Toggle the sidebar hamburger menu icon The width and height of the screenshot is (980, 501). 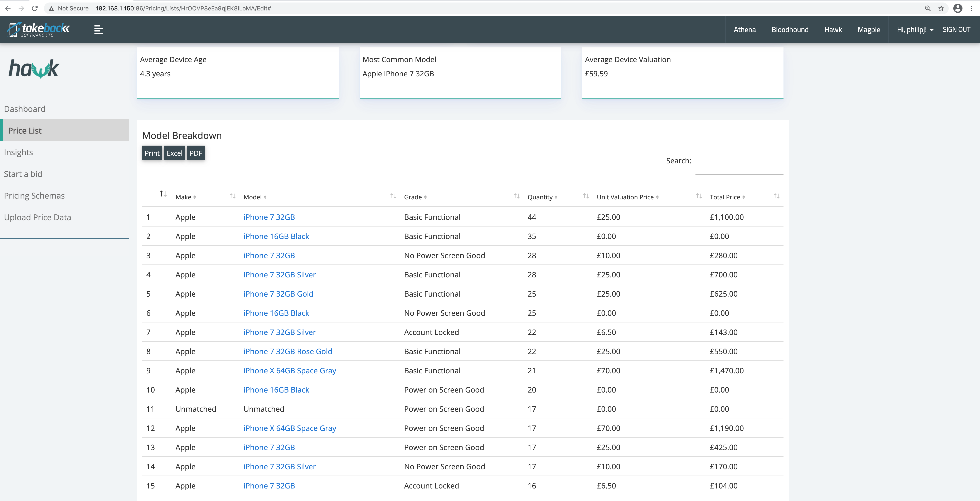(98, 30)
